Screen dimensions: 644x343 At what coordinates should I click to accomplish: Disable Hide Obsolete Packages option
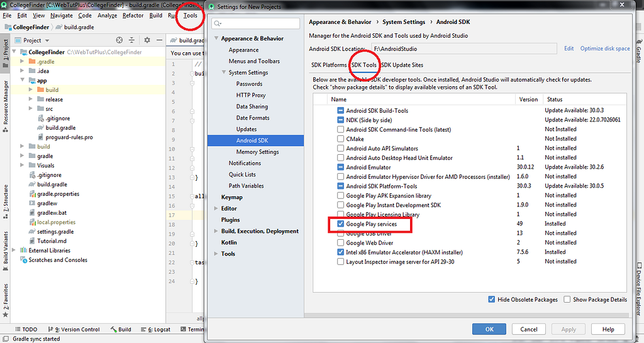click(x=492, y=300)
